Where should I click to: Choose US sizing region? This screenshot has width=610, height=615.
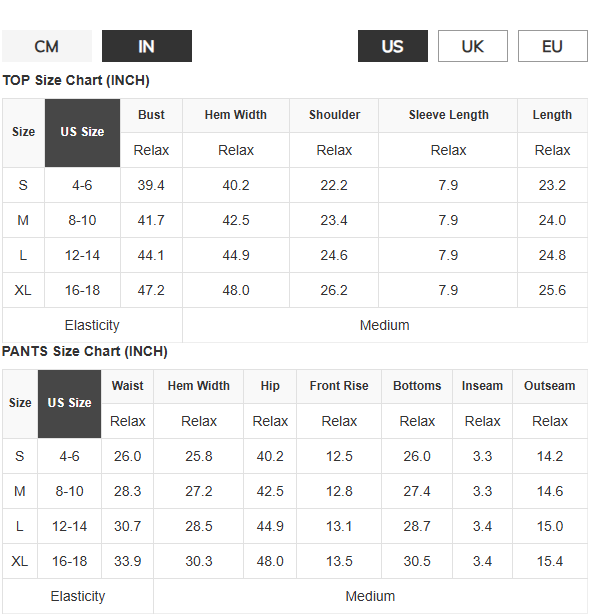pos(393,46)
